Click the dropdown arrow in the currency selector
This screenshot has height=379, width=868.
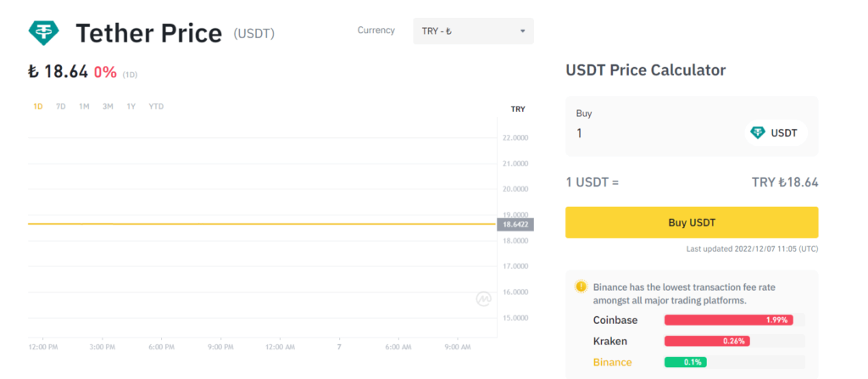[x=522, y=31]
